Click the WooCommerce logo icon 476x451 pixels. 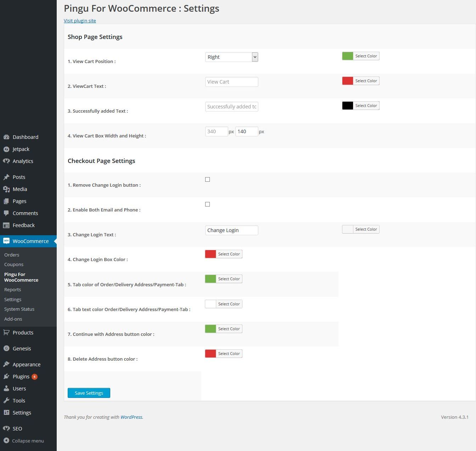[x=6, y=241]
